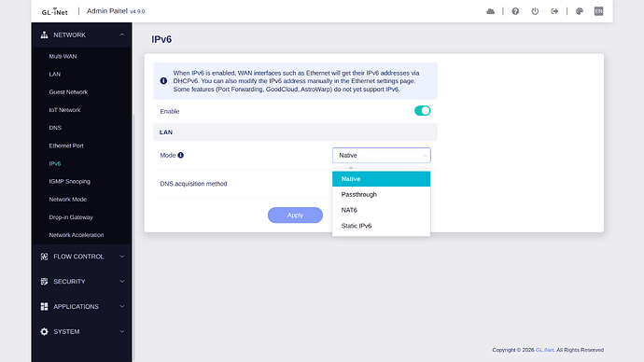Open Network Mode page
This screenshot has height=362, width=644.
68,199
